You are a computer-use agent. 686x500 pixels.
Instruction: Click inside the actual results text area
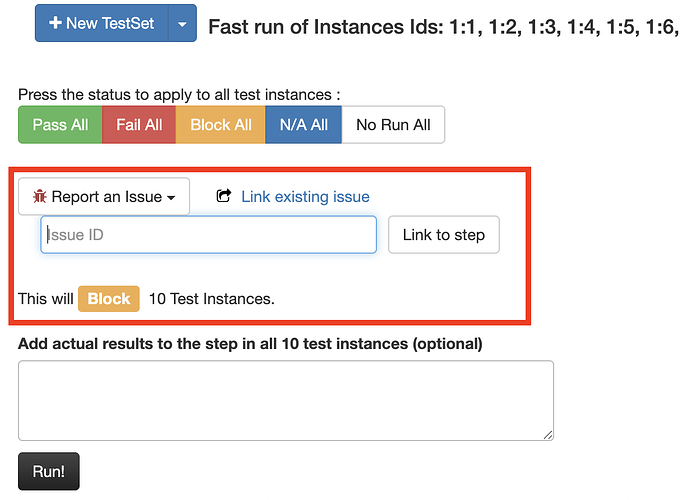[285, 400]
